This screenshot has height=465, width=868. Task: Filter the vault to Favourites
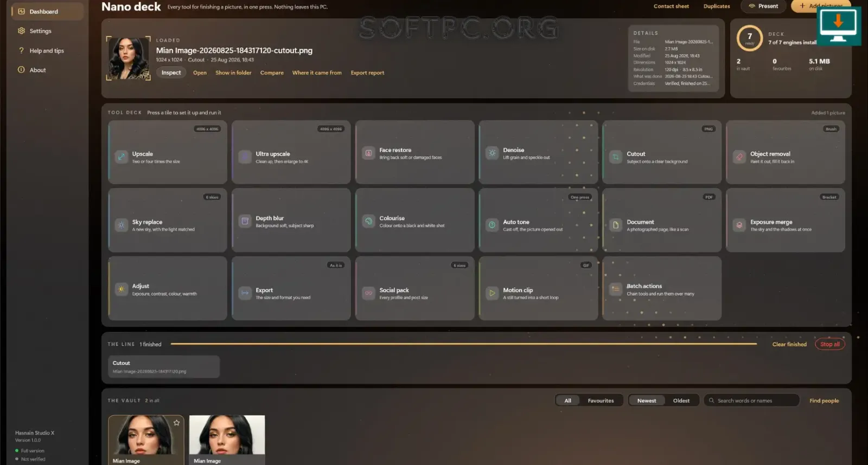(x=601, y=401)
